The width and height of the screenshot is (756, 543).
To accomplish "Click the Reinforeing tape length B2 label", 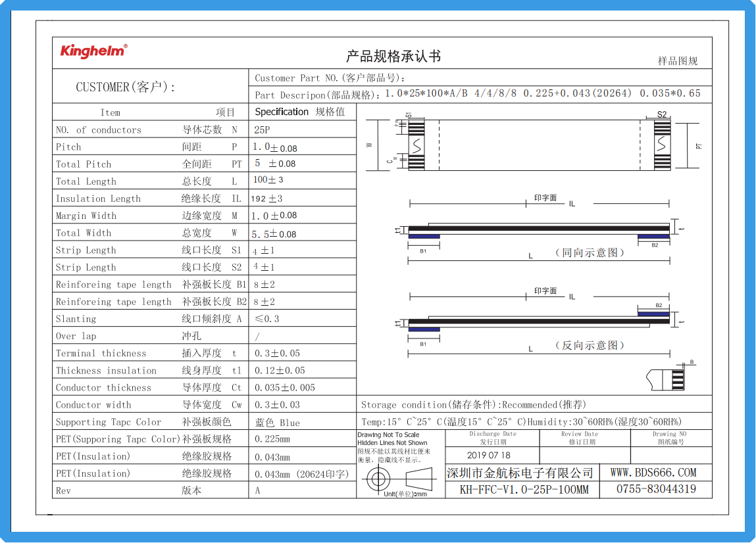I will point(151,302).
